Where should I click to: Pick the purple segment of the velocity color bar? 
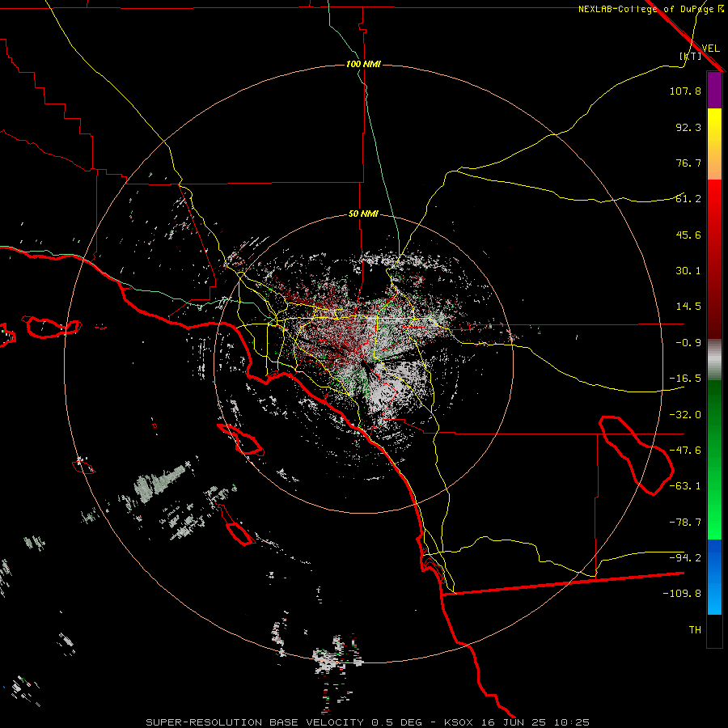(x=714, y=90)
